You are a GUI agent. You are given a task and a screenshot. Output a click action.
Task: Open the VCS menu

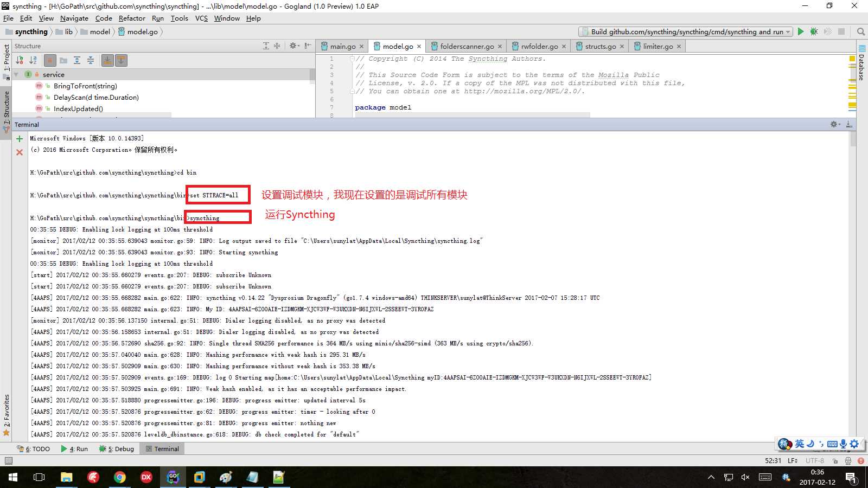(x=201, y=18)
